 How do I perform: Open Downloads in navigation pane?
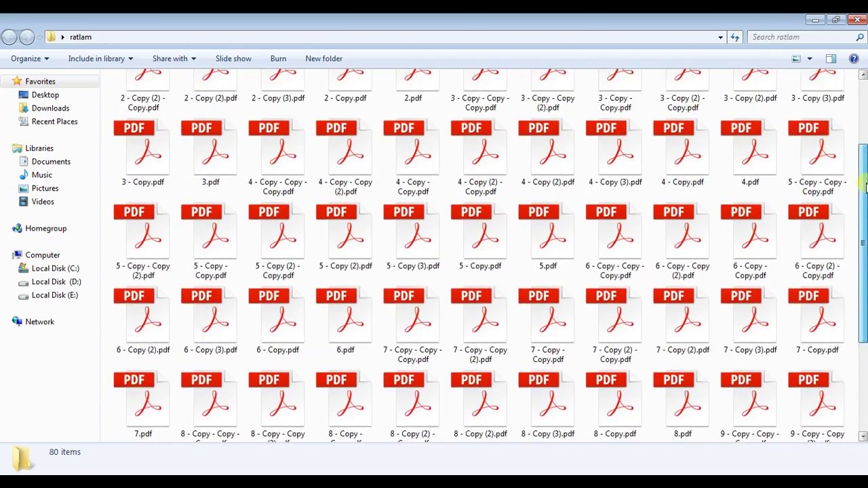point(50,108)
